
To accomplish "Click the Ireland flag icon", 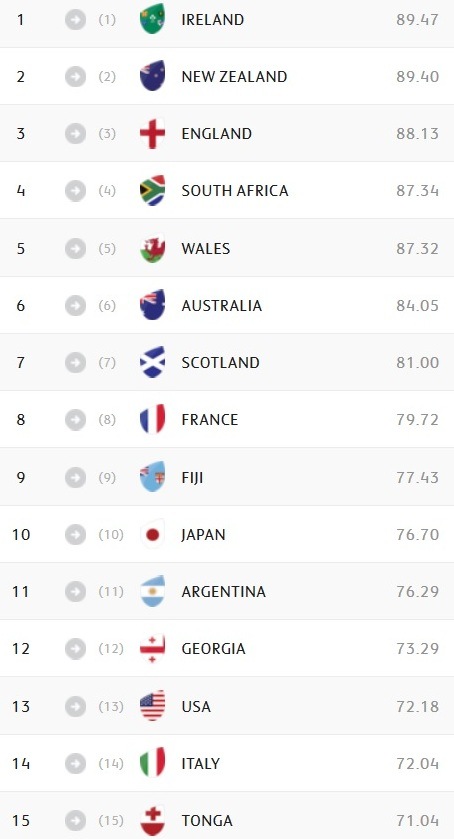I will 153,19.
